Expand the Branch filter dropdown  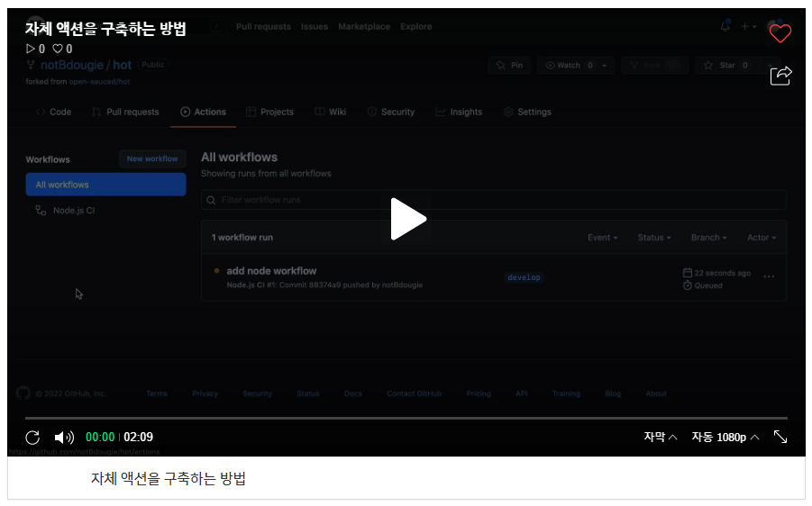tap(709, 238)
